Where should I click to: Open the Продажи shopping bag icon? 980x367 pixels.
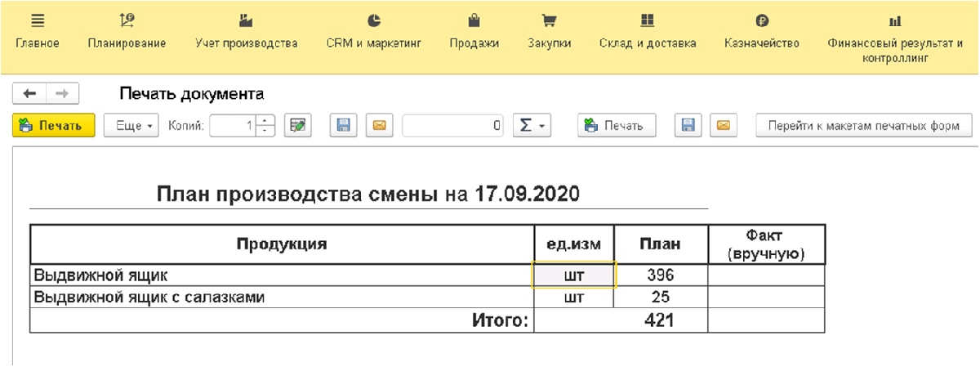(474, 20)
